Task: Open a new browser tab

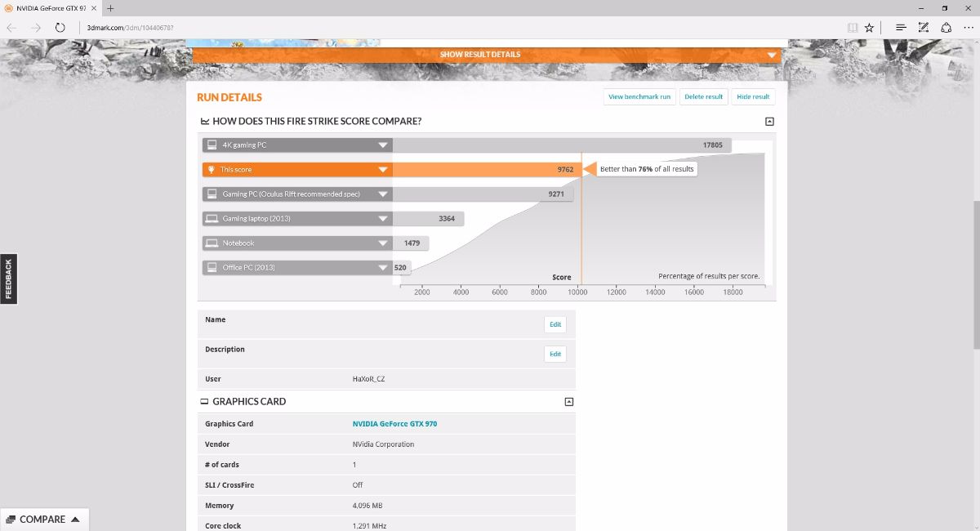Action: pyautogui.click(x=110, y=8)
